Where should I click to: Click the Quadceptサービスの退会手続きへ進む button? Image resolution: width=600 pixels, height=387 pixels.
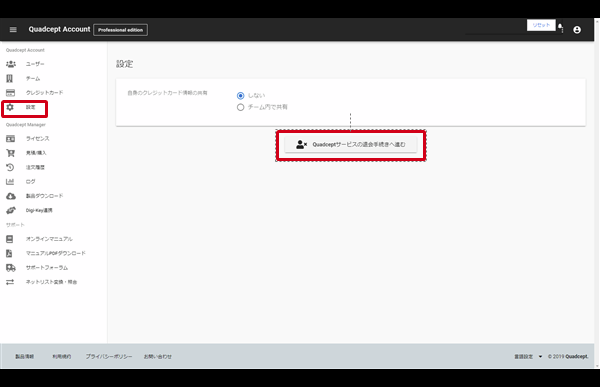[351, 145]
